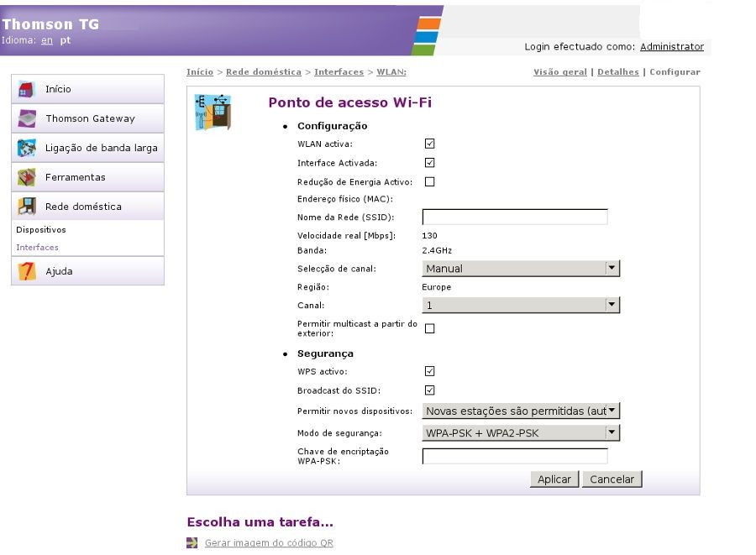This screenshot has width=756, height=555.
Task: Click the Região value Europe
Action: click(436, 287)
